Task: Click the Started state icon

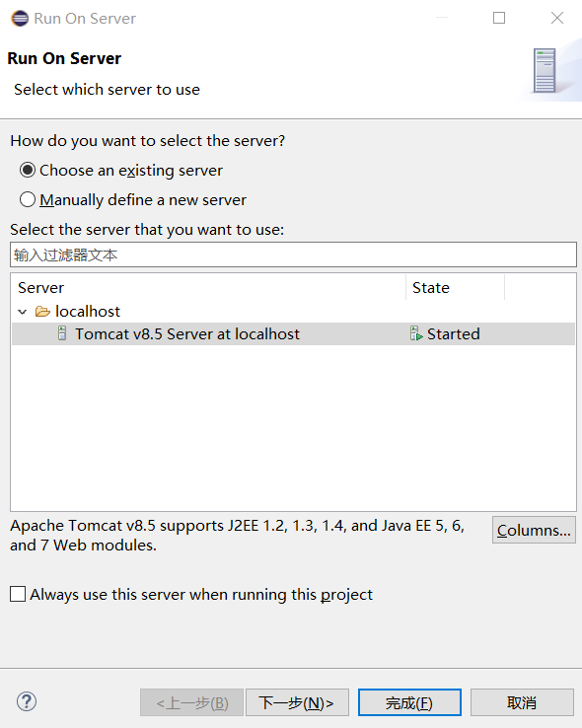Action: coord(416,333)
